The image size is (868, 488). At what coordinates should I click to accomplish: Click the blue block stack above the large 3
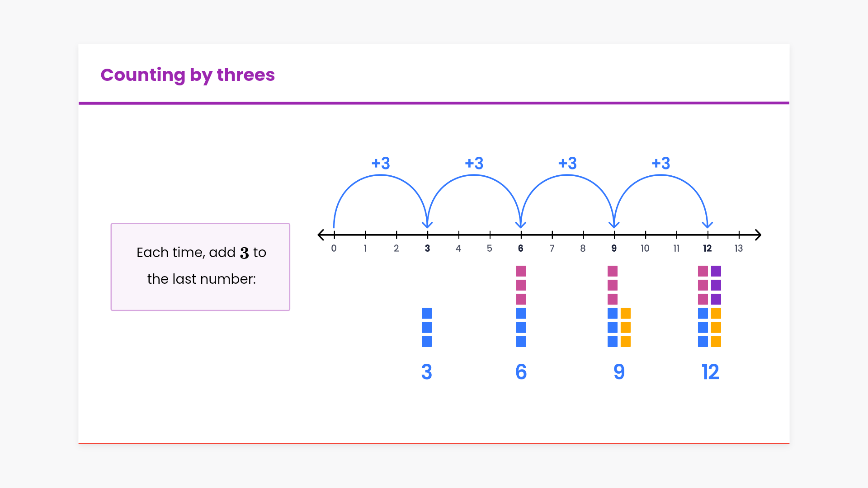click(427, 328)
